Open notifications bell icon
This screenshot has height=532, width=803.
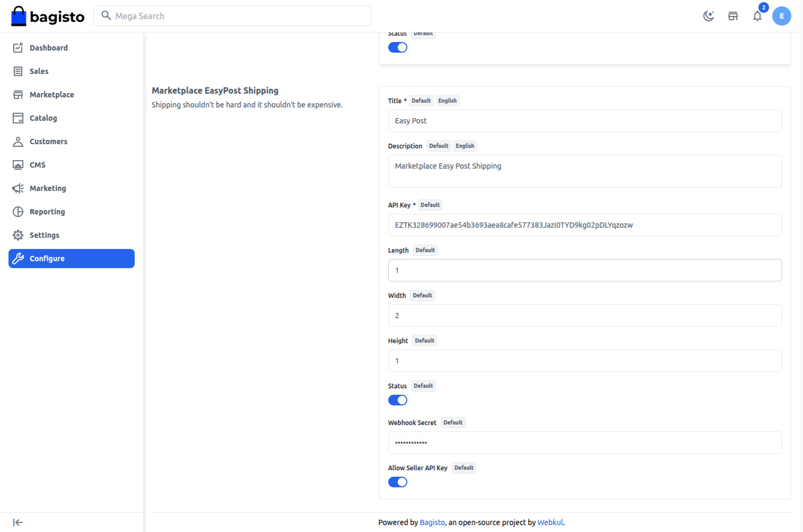coord(757,16)
